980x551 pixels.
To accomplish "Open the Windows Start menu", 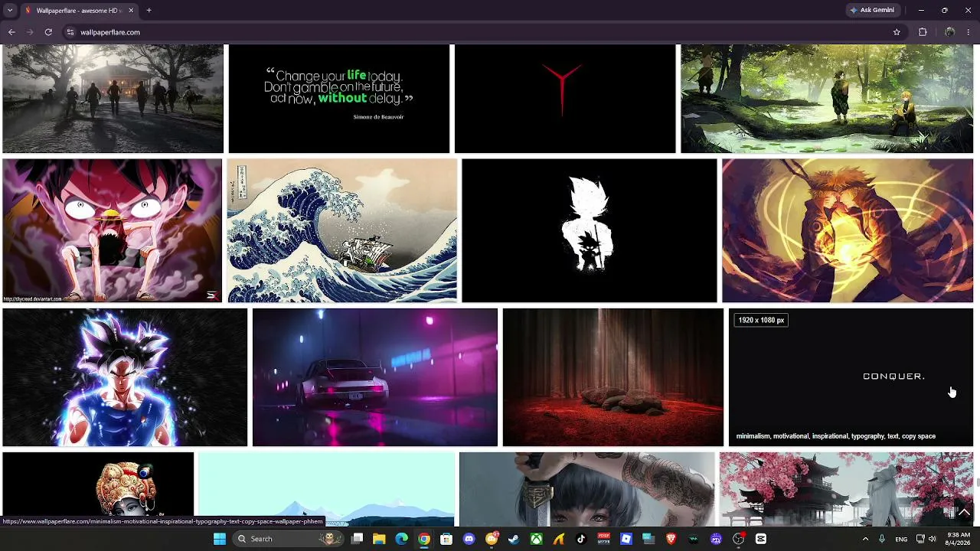I will [220, 539].
